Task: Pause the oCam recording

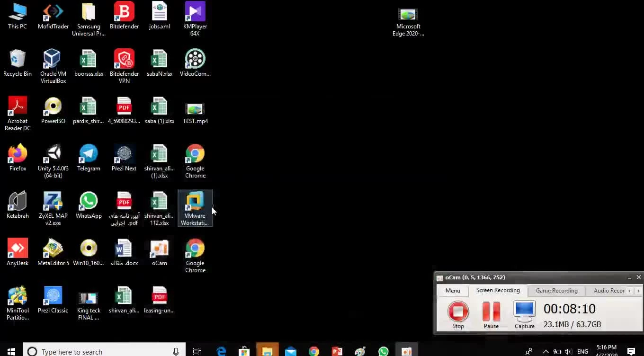Action: pyautogui.click(x=491, y=314)
